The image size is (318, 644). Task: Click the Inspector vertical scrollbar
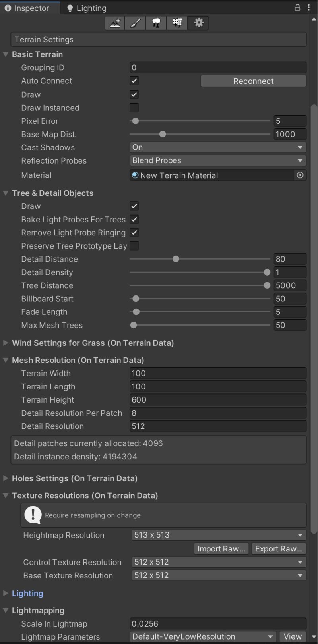pos(314,320)
